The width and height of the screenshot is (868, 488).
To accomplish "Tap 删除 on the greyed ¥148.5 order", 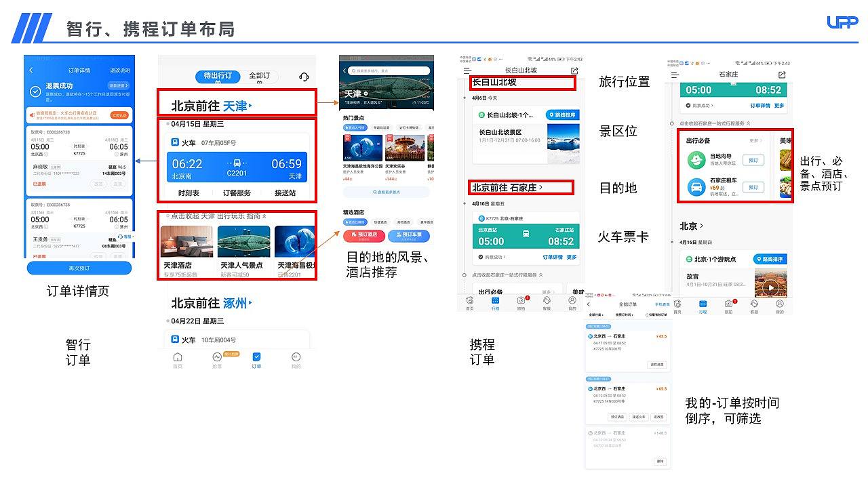I will [660, 461].
